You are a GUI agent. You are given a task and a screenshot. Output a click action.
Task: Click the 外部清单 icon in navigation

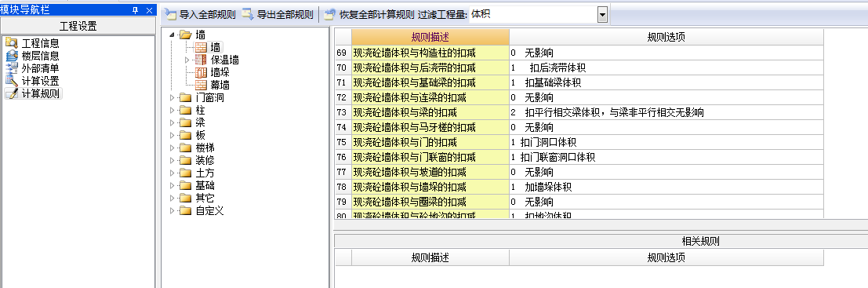point(11,68)
